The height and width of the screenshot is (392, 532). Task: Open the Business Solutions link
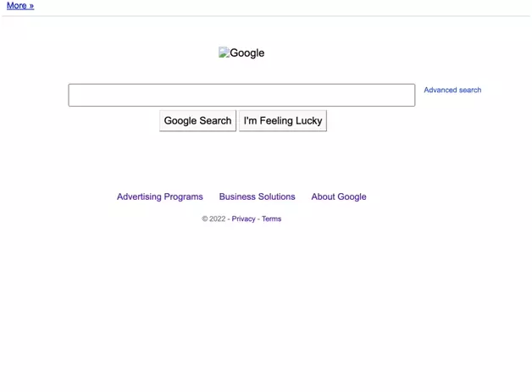point(257,196)
